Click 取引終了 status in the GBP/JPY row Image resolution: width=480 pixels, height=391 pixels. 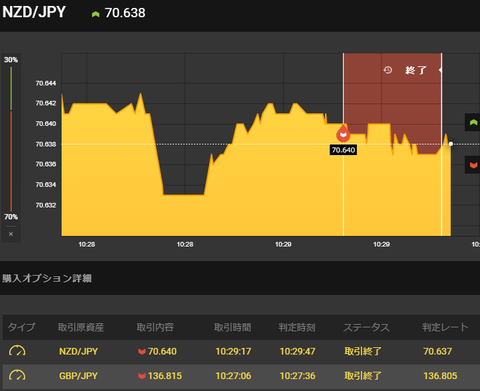click(363, 376)
